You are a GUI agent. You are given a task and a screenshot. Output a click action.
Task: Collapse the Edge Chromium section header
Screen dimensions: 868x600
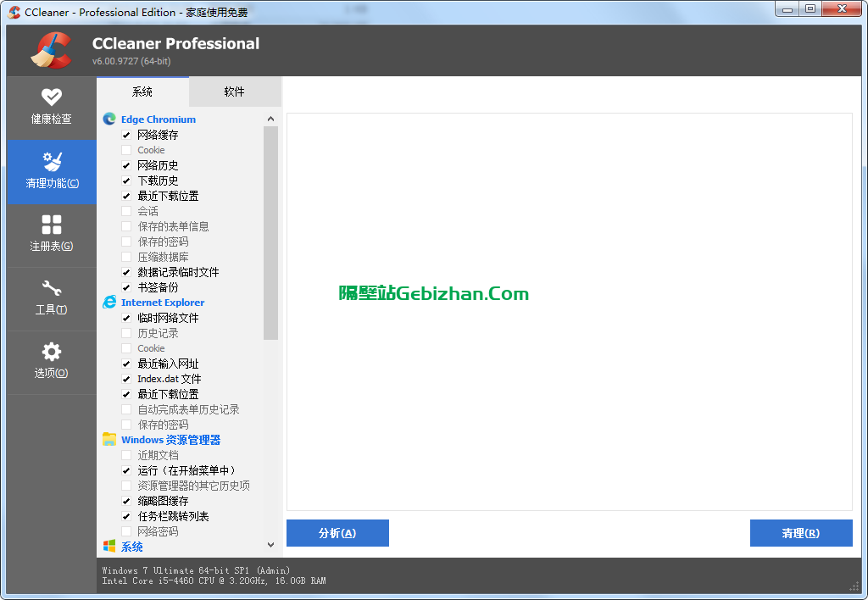click(159, 119)
